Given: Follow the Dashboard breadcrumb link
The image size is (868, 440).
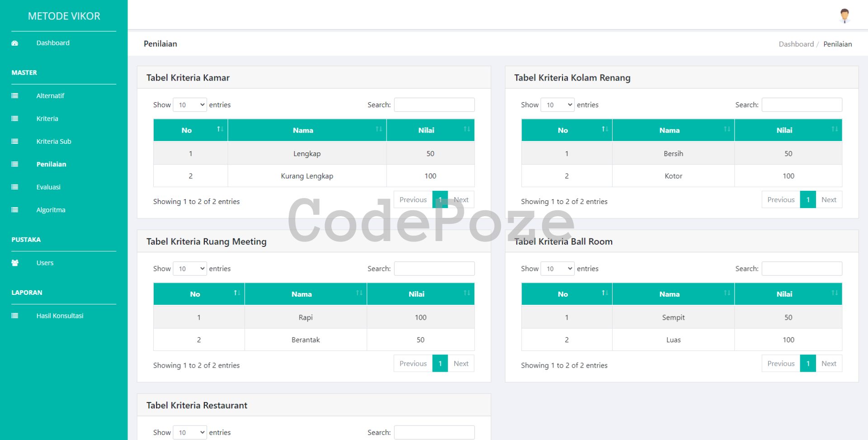Looking at the screenshot, I should coord(796,44).
